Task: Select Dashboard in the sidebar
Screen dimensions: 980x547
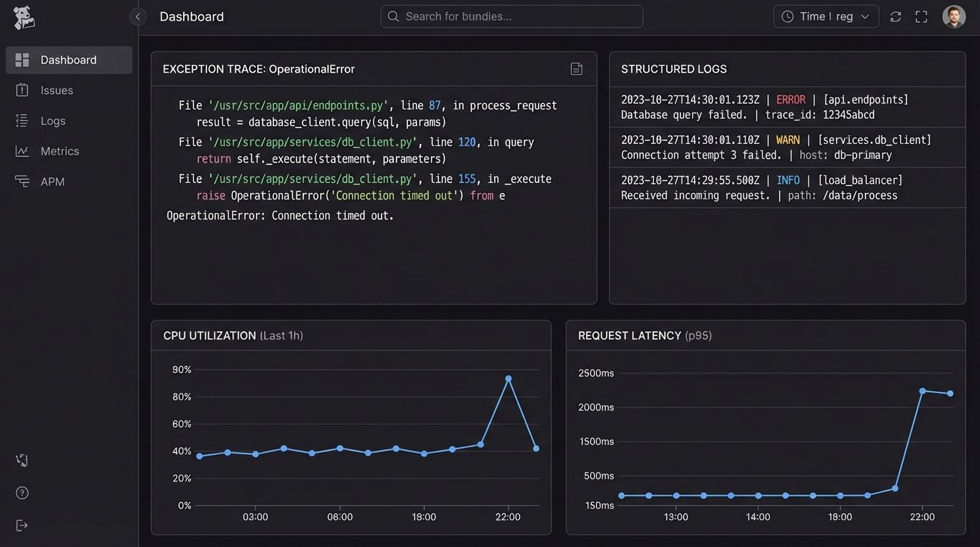Action: coord(68,60)
